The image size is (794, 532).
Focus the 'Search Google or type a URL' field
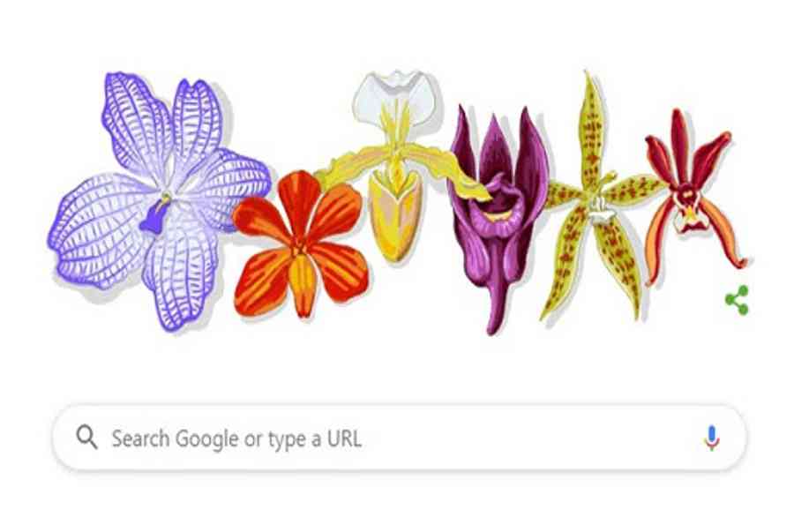pos(399,438)
